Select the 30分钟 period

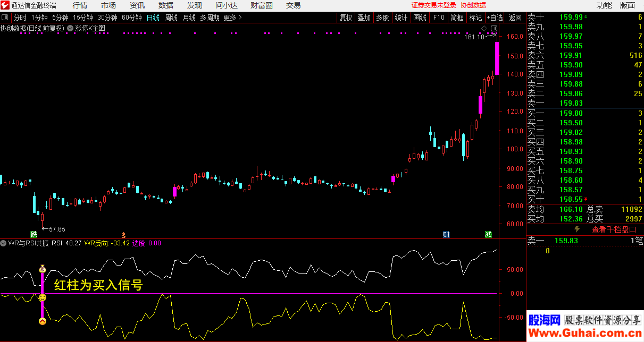(x=107, y=18)
